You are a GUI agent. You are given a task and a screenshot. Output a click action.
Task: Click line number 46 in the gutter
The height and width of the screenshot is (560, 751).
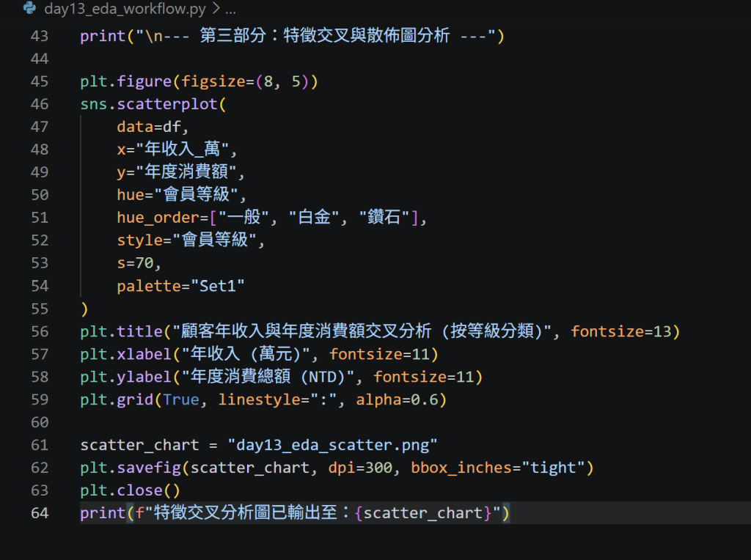(40, 104)
